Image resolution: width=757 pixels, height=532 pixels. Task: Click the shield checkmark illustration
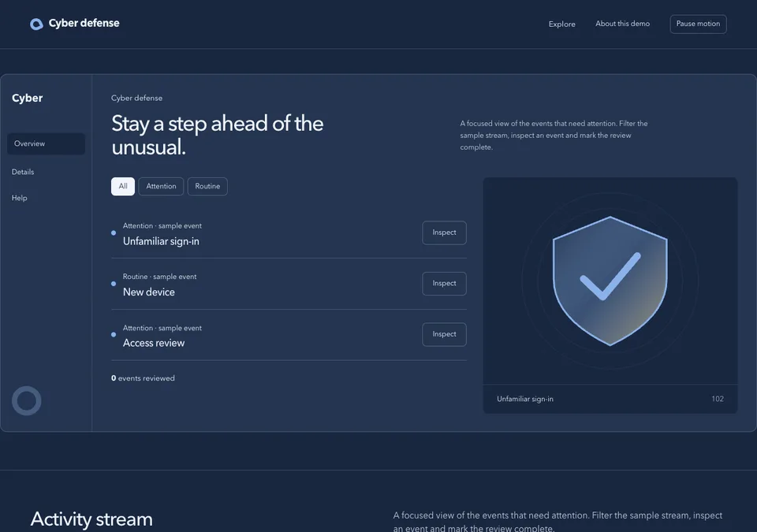tap(610, 281)
